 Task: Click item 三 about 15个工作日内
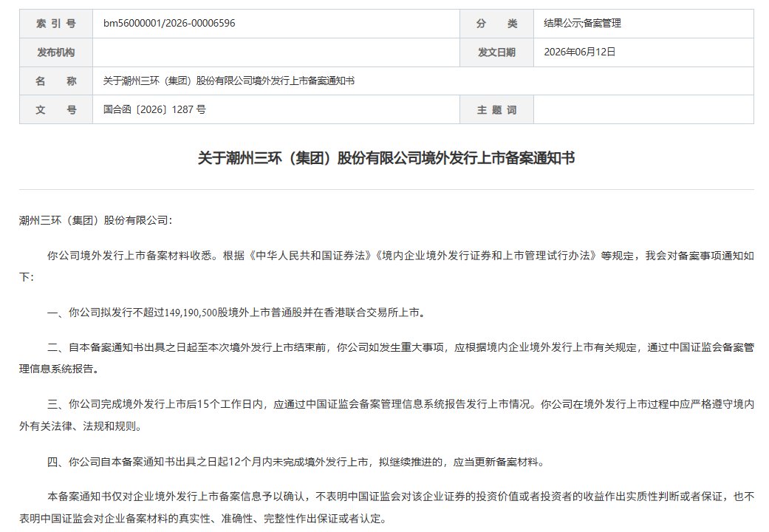point(386,415)
